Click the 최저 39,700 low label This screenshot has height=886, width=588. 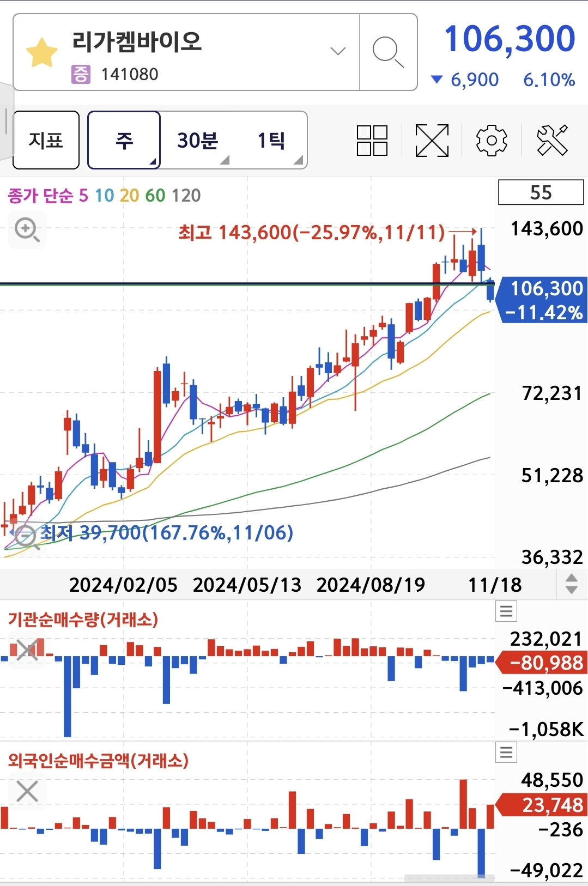coord(167,532)
